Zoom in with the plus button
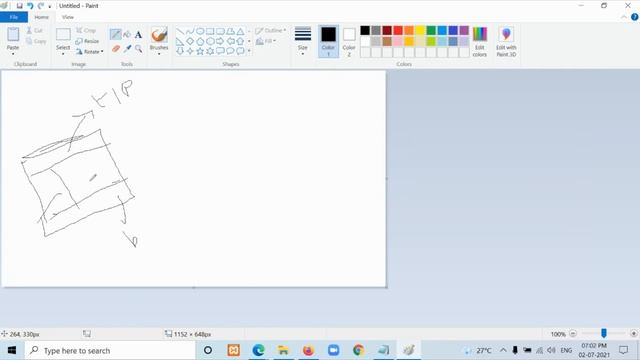The width and height of the screenshot is (640, 360). coord(633,334)
